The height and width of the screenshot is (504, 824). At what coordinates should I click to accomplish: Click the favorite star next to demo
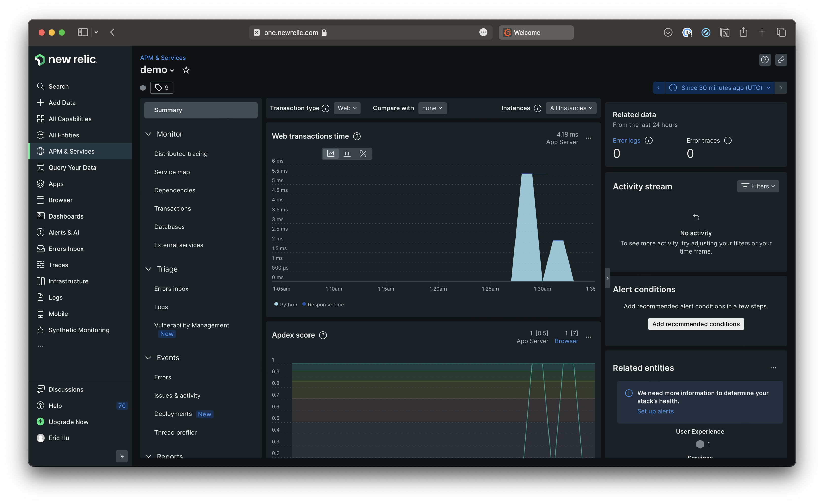[x=186, y=70]
